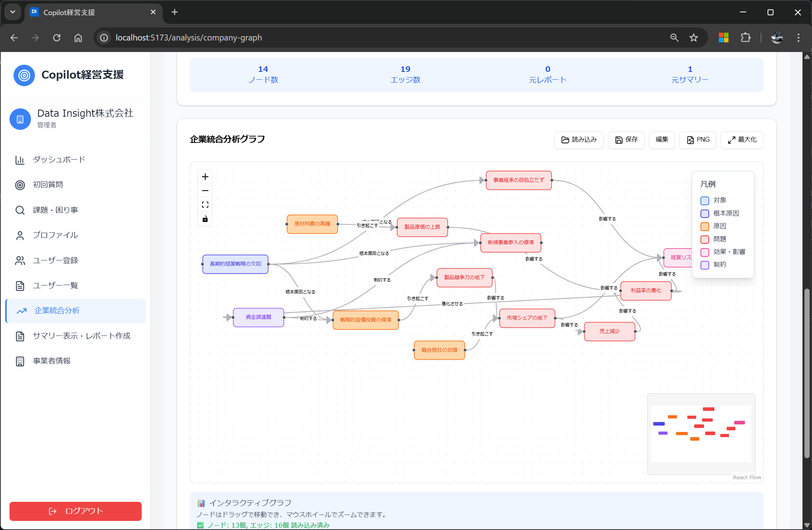Open the ダッシュボード sidebar item

click(59, 160)
